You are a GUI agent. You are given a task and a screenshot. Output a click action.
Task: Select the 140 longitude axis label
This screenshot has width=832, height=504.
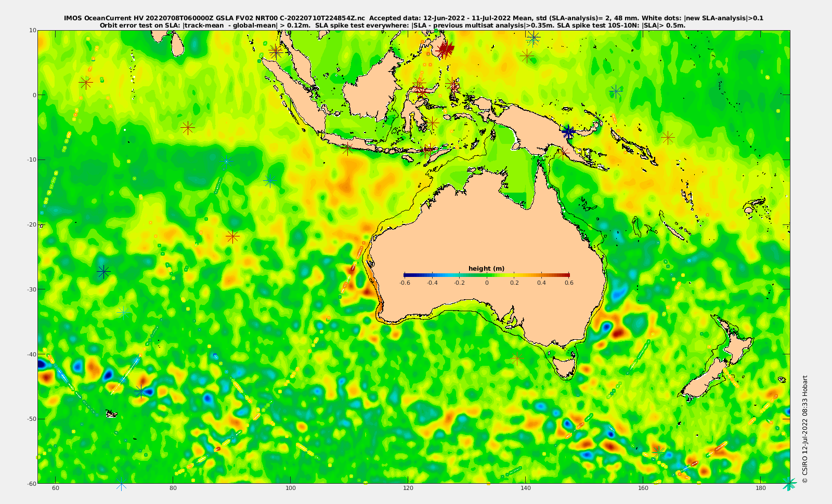point(526,488)
